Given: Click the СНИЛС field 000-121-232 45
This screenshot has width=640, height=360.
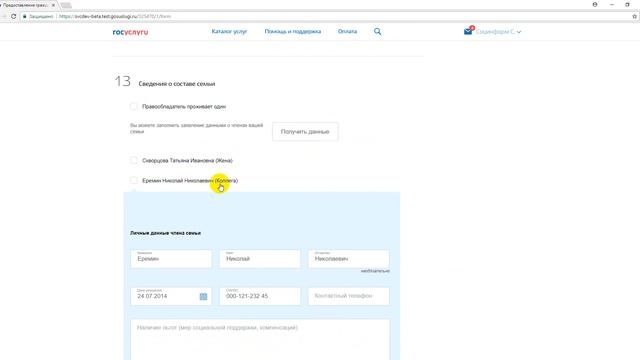Looking at the screenshot, I should point(260,296).
